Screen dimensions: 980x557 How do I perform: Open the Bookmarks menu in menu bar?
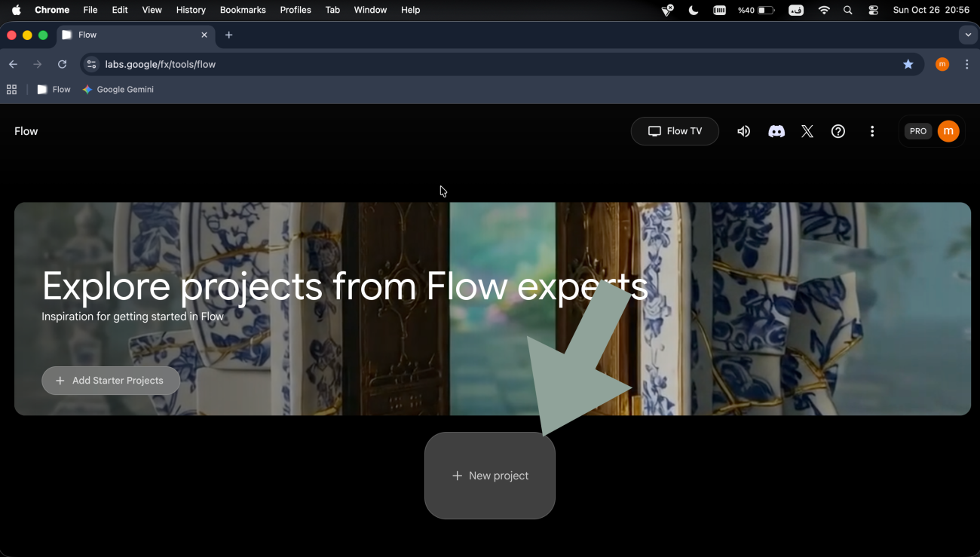click(243, 10)
